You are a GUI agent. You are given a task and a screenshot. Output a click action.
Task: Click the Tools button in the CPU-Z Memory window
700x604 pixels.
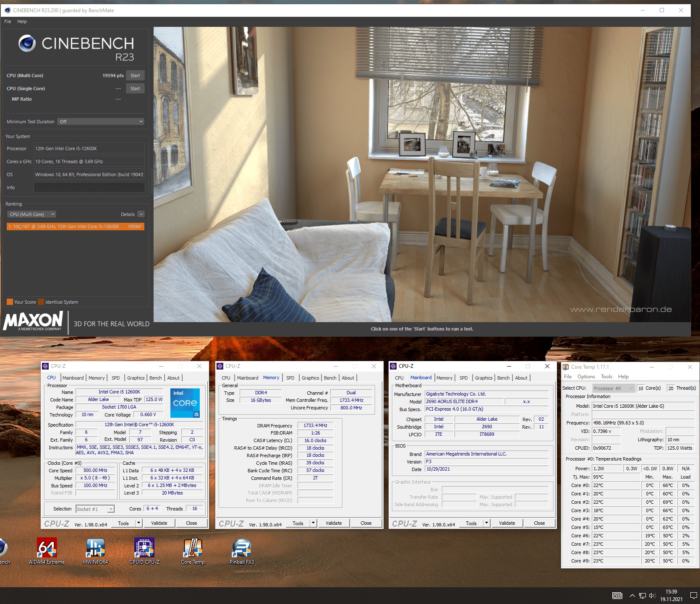point(298,523)
